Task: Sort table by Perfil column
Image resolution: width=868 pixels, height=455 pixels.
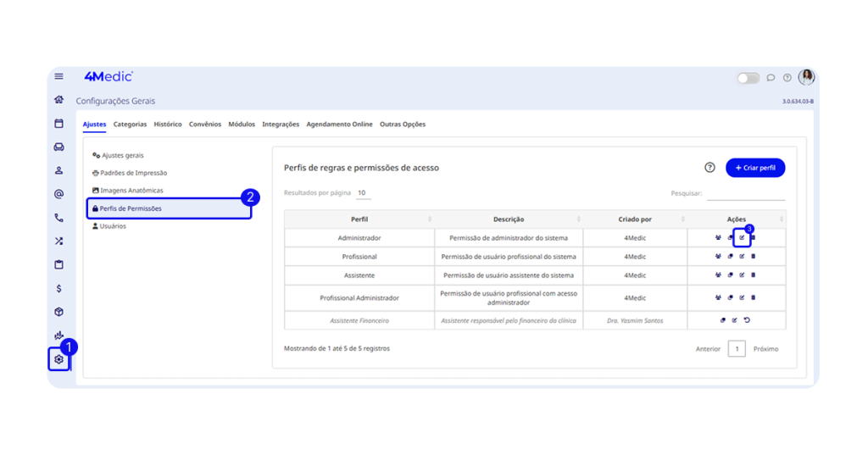Action: 359,219
